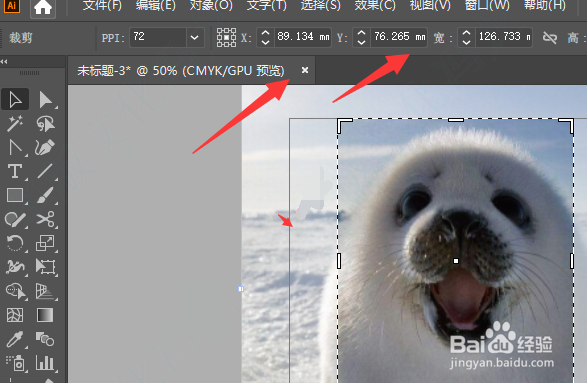Open the 文件(F) menu
Screen dimensions: 587x383
[102, 5]
